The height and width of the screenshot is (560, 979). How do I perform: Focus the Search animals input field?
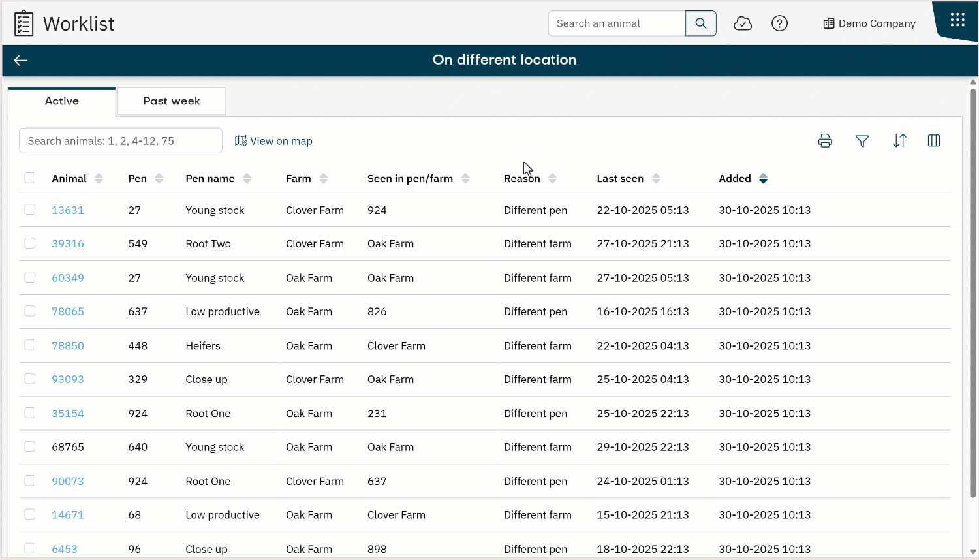pos(121,141)
